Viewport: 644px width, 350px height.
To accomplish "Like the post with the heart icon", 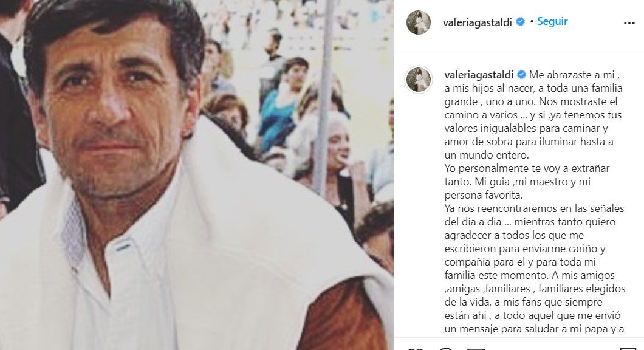I will 415,348.
